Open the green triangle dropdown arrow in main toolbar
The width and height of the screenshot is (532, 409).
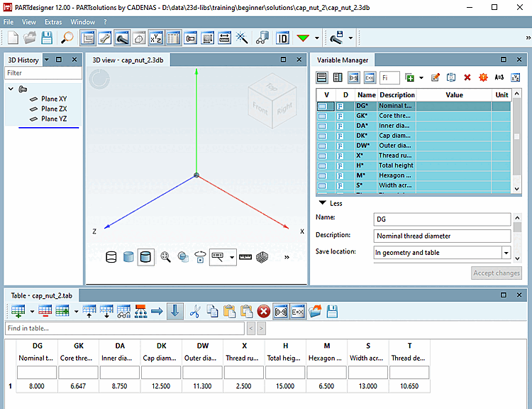tap(316, 38)
